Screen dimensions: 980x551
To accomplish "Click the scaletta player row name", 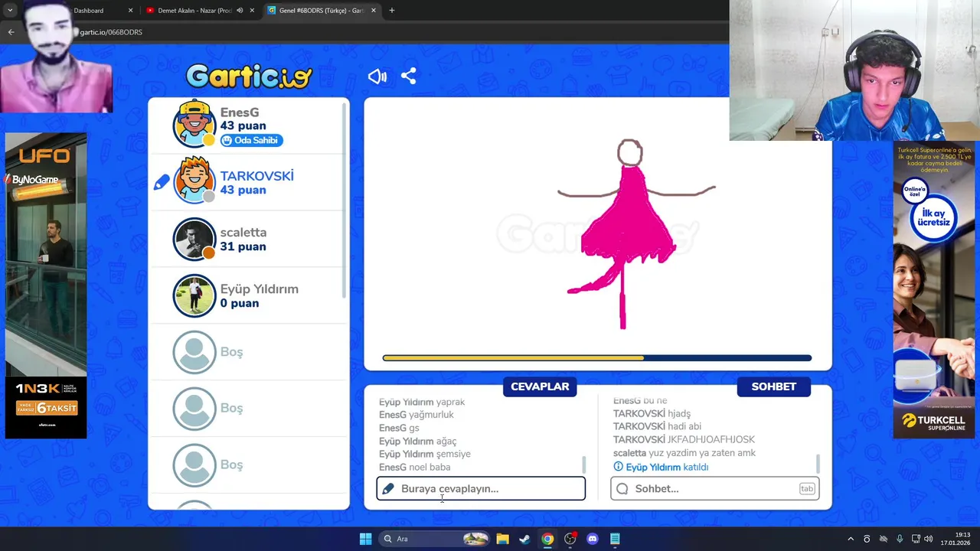I will [x=243, y=233].
